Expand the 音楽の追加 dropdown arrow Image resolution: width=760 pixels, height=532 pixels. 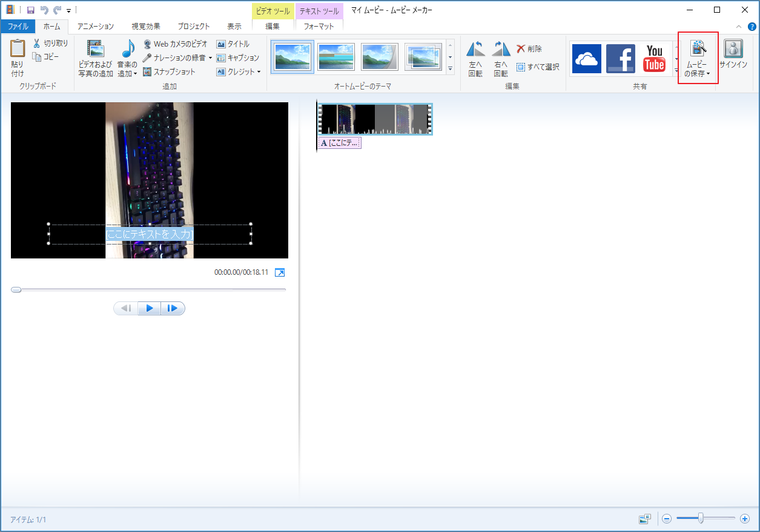pyautogui.click(x=136, y=74)
